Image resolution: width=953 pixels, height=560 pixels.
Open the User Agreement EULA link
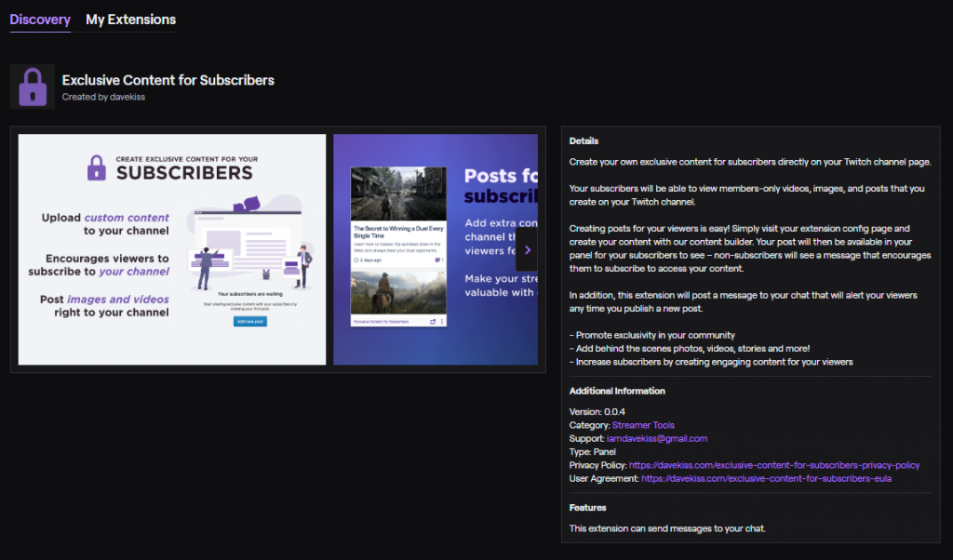coord(767,479)
